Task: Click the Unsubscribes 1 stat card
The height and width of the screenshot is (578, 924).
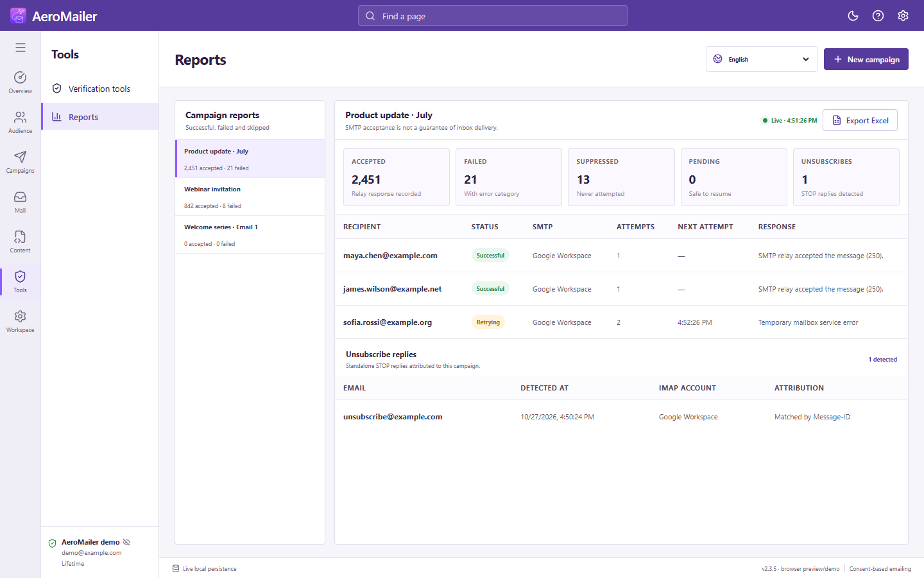Action: (846, 177)
